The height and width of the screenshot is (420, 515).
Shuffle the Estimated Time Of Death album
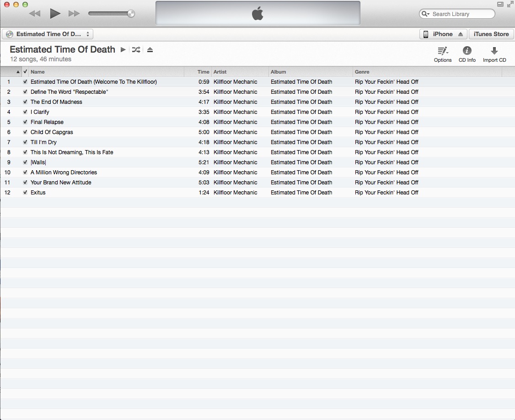click(x=136, y=49)
